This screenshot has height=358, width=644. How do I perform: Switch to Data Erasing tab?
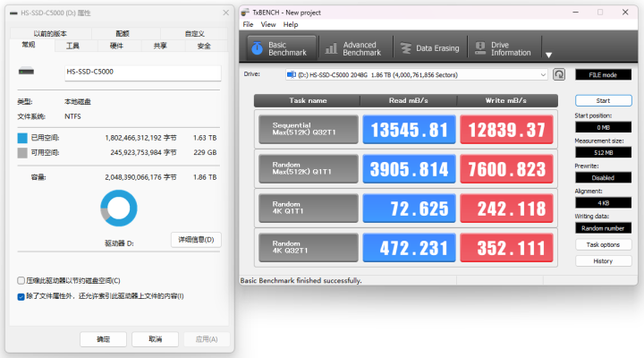pyautogui.click(x=430, y=48)
